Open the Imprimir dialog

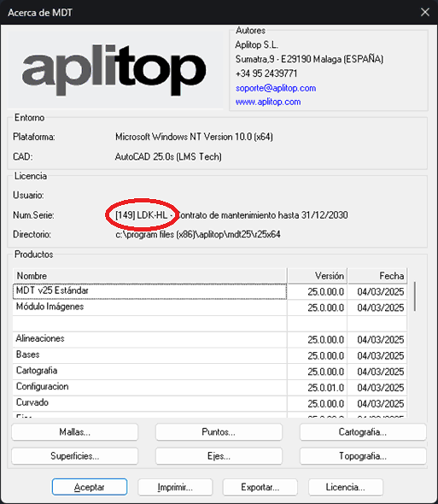[175, 487]
